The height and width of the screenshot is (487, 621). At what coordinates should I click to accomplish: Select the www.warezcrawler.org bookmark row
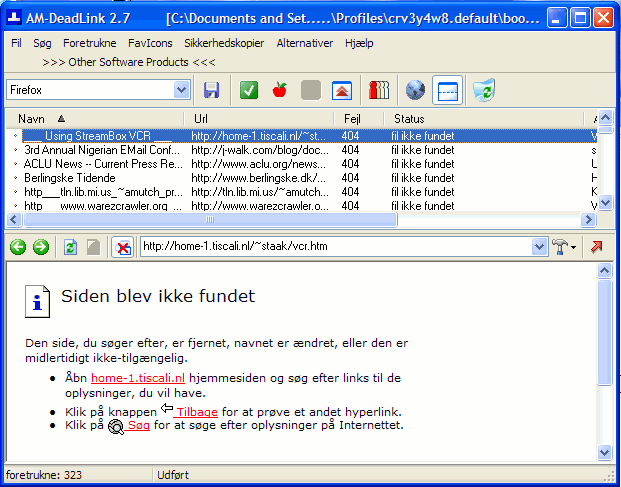[x=301, y=205]
